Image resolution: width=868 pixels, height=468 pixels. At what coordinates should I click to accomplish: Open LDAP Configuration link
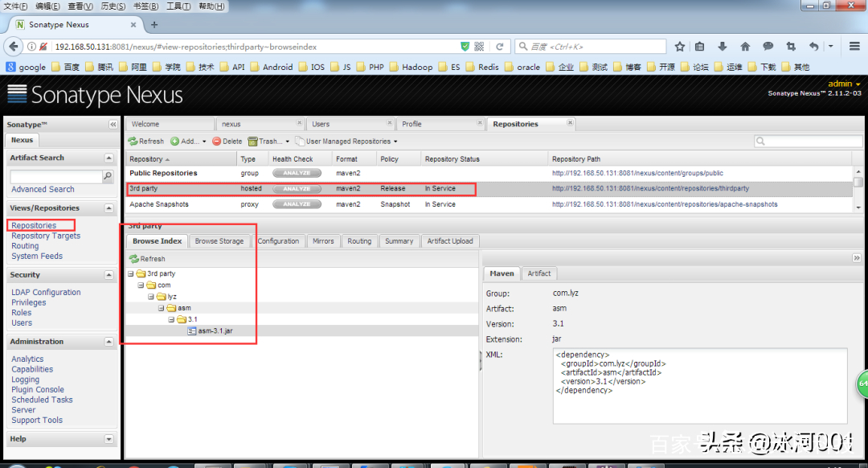pos(46,293)
